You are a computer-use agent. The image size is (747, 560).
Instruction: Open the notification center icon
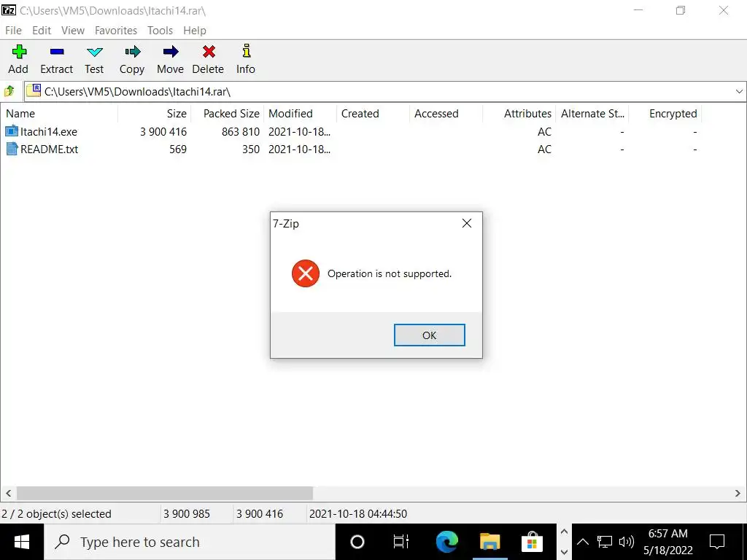pyautogui.click(x=717, y=542)
